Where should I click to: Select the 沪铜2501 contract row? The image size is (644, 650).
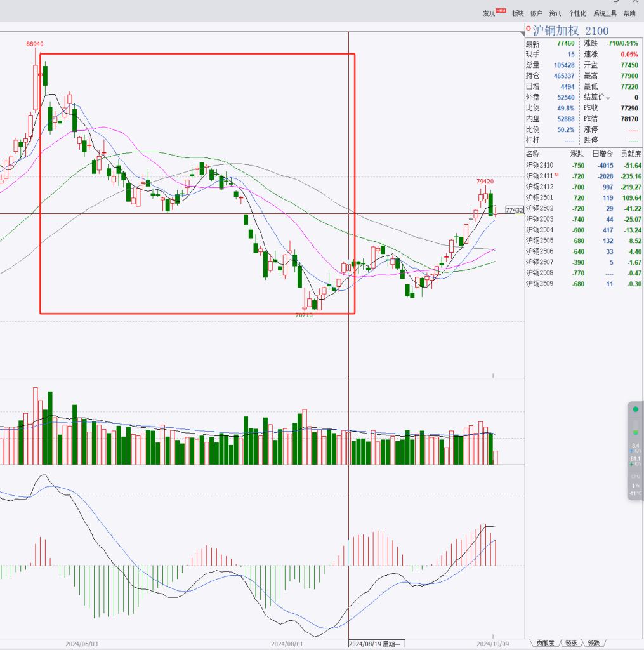(539, 197)
